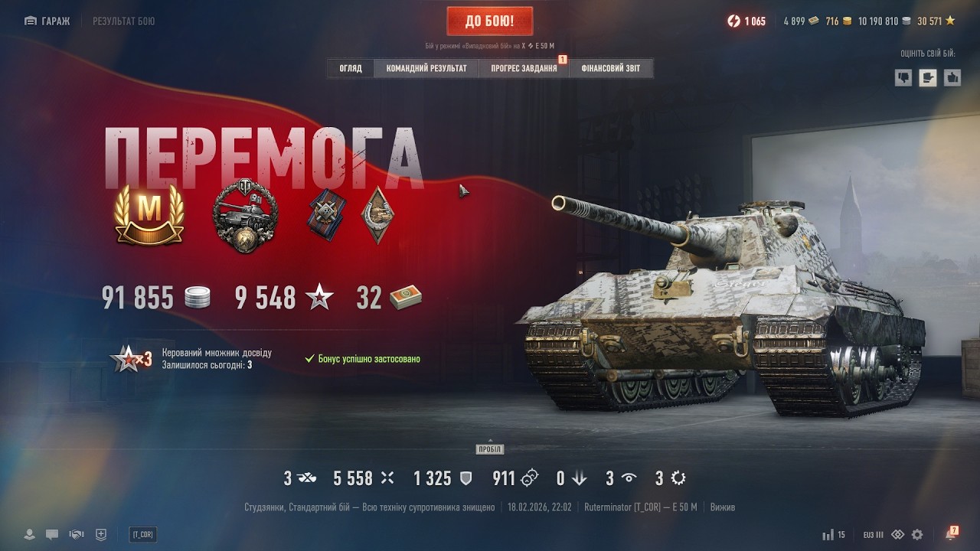The image size is (980, 551).
Task: Switch to the ОГЛЯД tab
Action: pyautogui.click(x=351, y=68)
